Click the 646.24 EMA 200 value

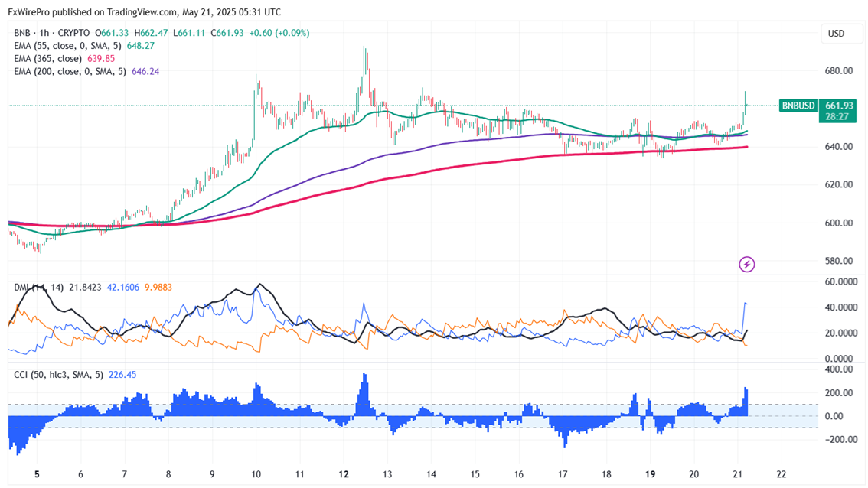pyautogui.click(x=145, y=71)
